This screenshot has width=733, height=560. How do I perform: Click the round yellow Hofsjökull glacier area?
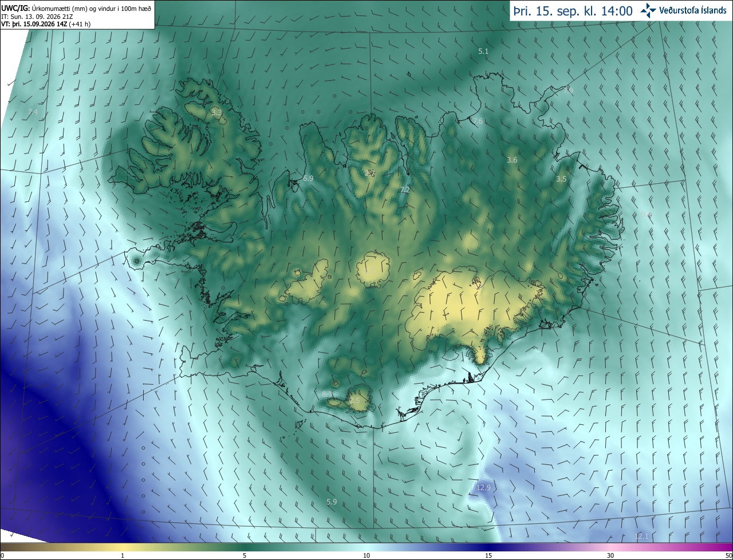tap(373, 269)
